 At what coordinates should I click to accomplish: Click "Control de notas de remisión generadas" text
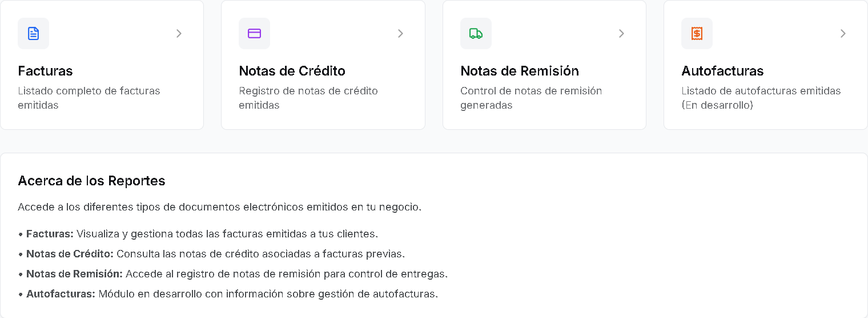531,98
